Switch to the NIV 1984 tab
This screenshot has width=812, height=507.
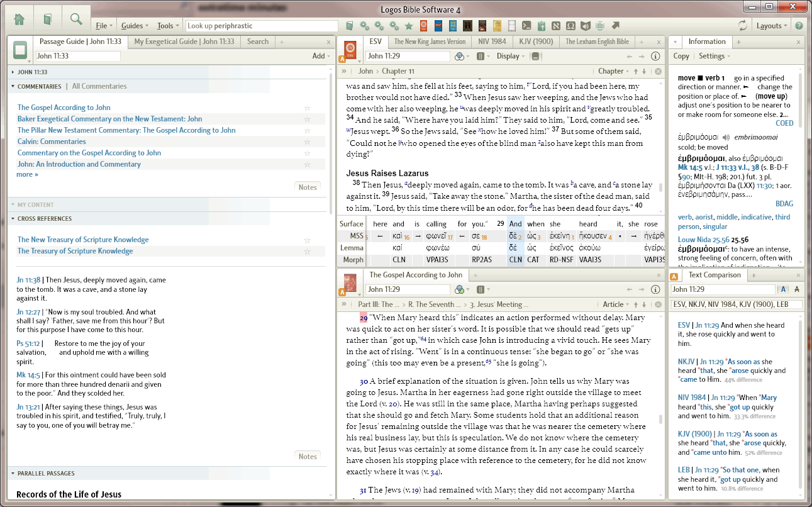(x=492, y=42)
